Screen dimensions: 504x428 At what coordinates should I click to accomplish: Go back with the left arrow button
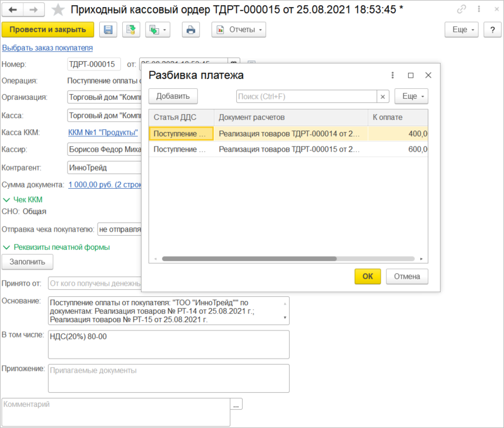click(x=12, y=9)
